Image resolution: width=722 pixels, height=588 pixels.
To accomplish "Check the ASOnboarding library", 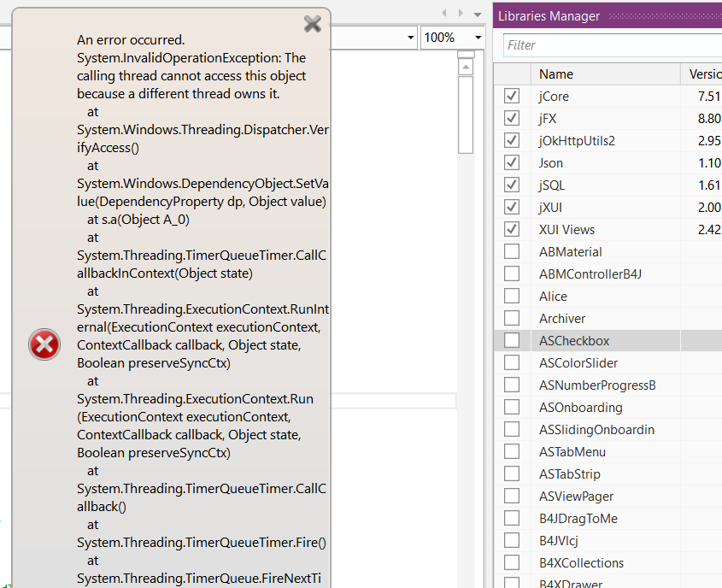I will click(x=512, y=407).
